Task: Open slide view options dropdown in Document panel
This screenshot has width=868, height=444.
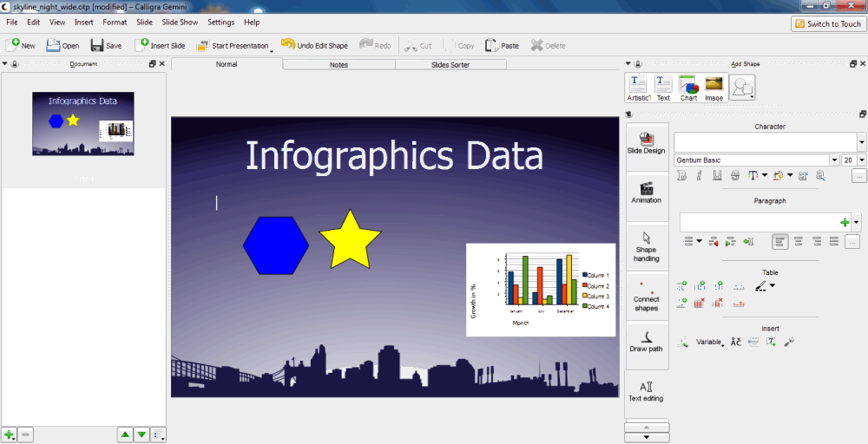Action: point(159,435)
